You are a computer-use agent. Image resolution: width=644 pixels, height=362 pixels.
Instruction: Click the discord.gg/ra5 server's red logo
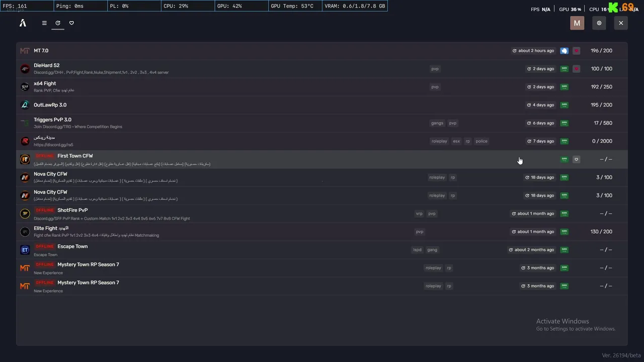click(x=25, y=141)
